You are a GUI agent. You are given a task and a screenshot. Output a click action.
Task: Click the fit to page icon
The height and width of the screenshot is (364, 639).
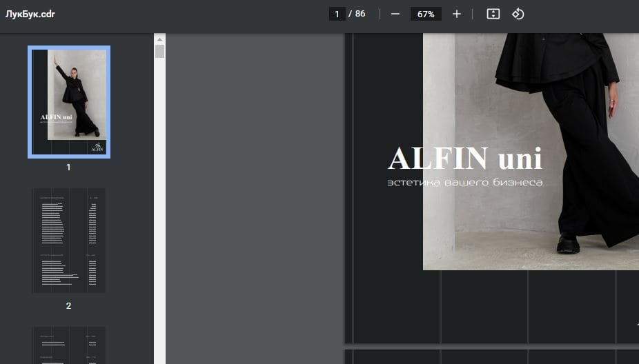(493, 14)
